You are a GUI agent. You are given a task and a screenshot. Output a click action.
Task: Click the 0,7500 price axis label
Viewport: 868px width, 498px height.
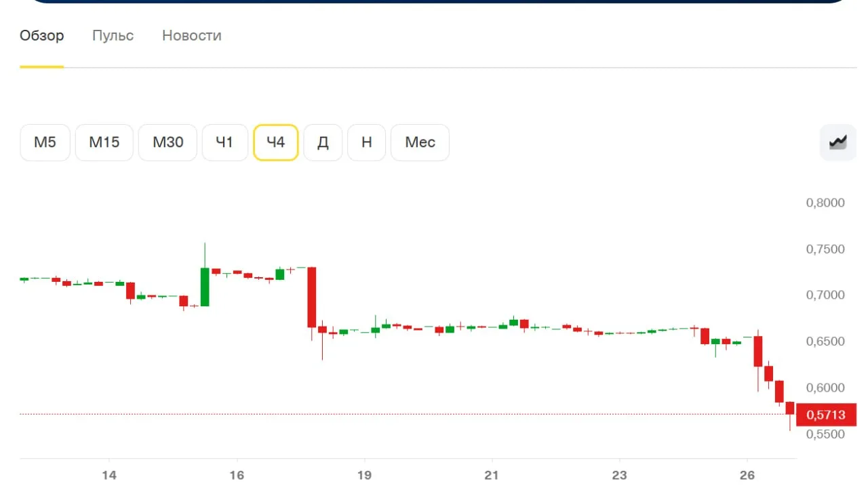(825, 249)
